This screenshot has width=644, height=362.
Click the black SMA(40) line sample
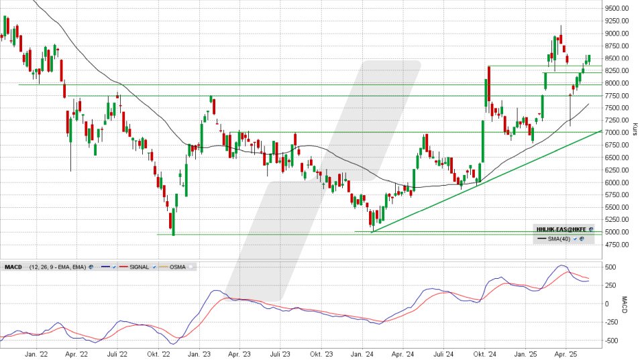click(x=542, y=239)
